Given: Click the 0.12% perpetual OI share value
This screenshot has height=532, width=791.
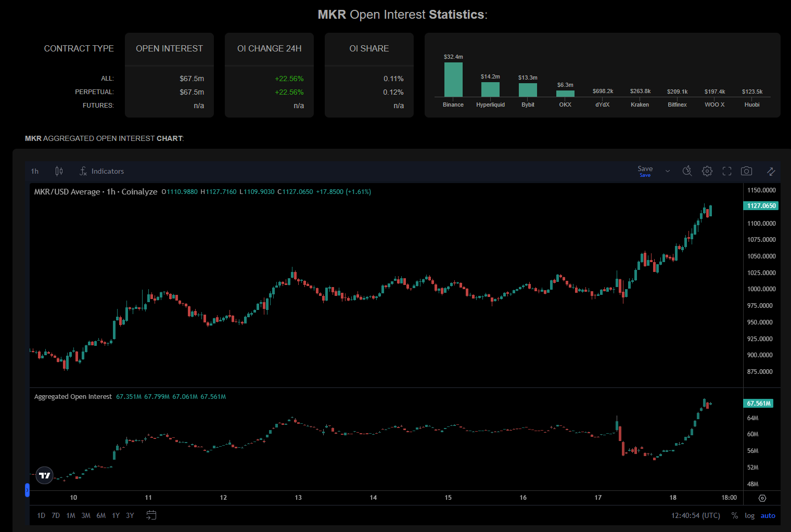Looking at the screenshot, I should (x=393, y=92).
